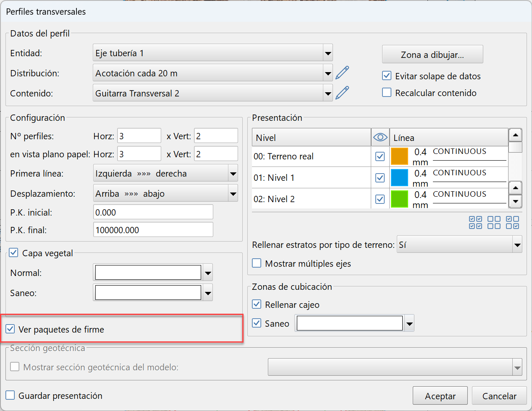The height and width of the screenshot is (411, 532).
Task: Click the vista plano papel Horz field
Action: [x=139, y=154]
